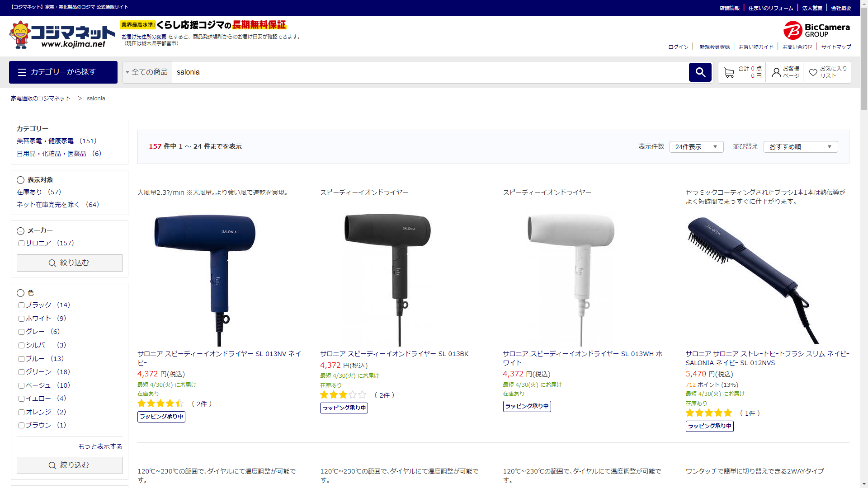
Task: Check the ブラック color checkbox
Action: tap(21, 305)
